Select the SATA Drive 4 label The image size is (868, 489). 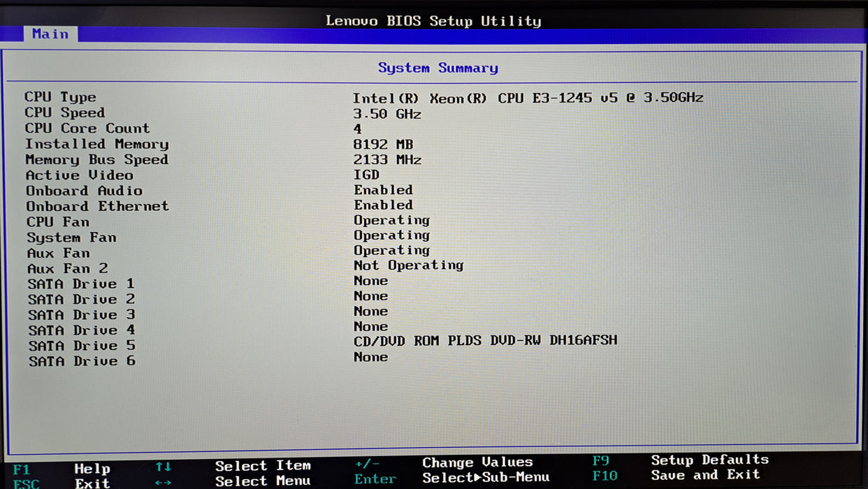[82, 330]
